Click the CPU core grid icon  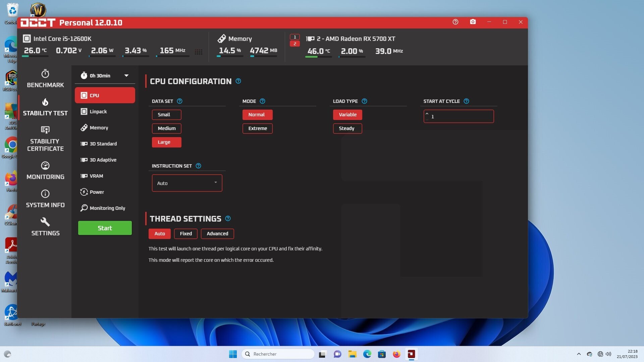click(x=199, y=52)
